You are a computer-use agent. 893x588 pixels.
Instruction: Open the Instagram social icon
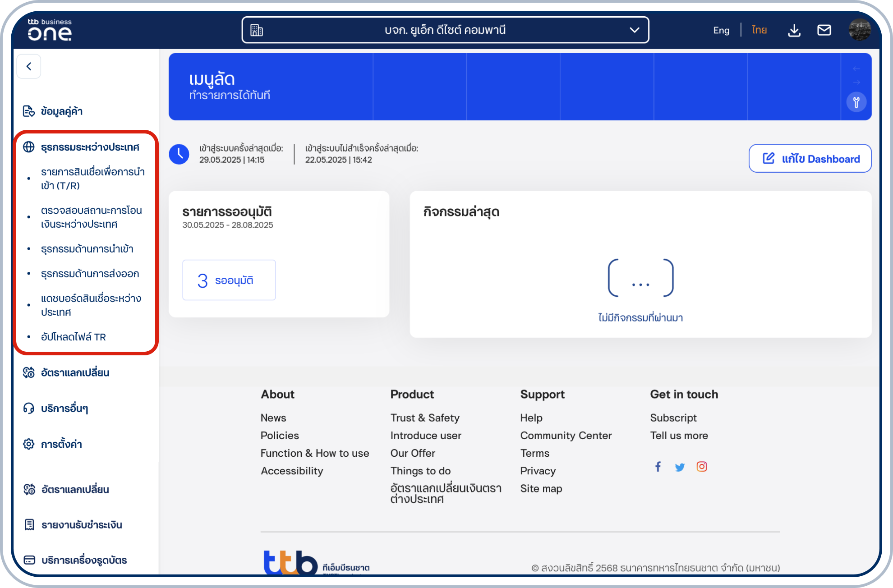point(702,466)
